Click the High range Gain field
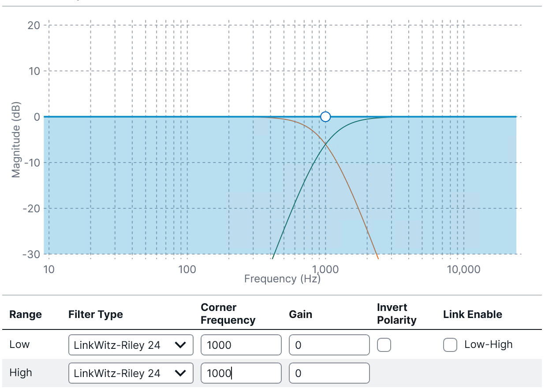545x392 pixels. tap(329, 373)
